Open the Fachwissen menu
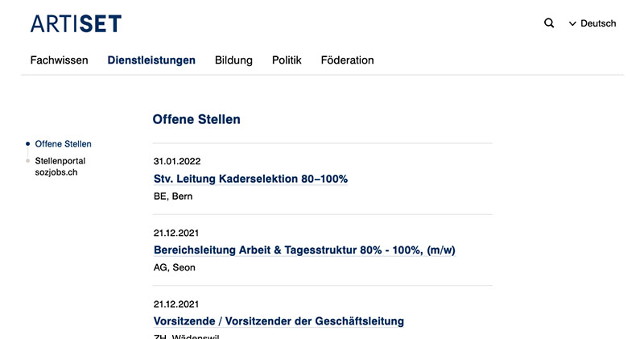 tap(59, 60)
